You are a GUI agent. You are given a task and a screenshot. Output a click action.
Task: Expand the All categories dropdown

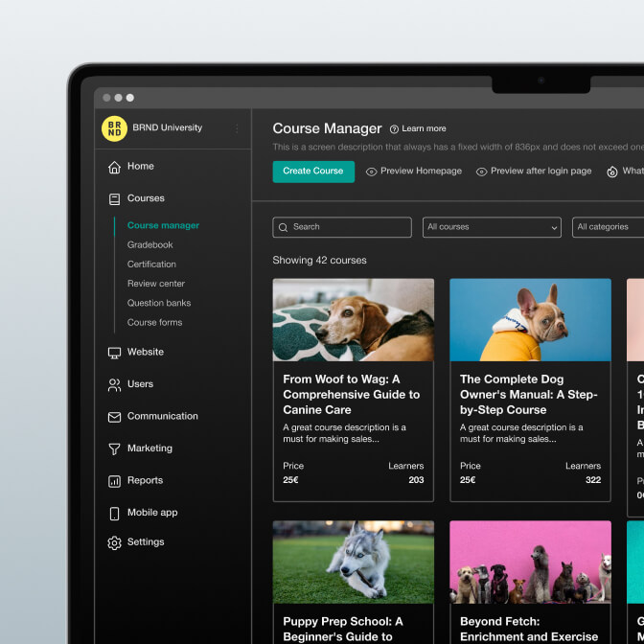[x=608, y=227]
